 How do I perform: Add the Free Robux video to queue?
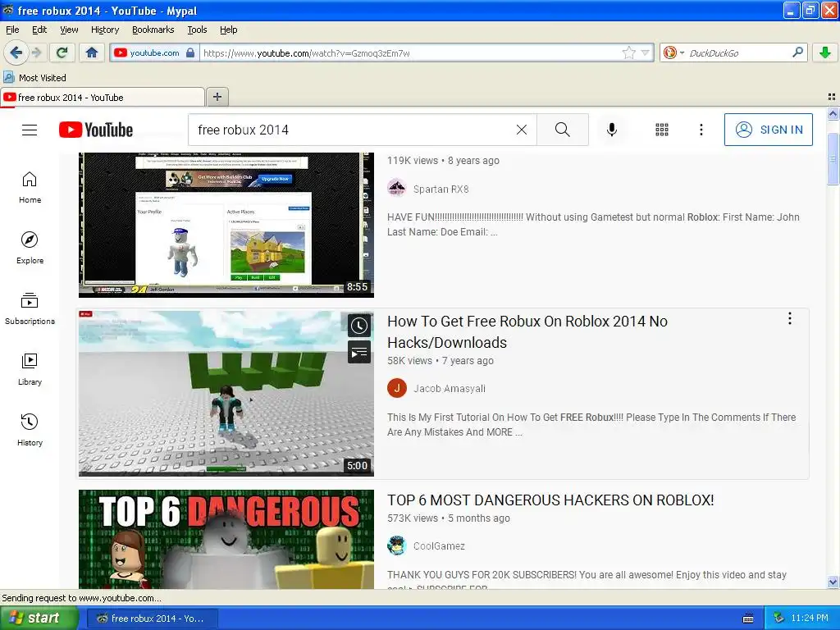pos(359,352)
